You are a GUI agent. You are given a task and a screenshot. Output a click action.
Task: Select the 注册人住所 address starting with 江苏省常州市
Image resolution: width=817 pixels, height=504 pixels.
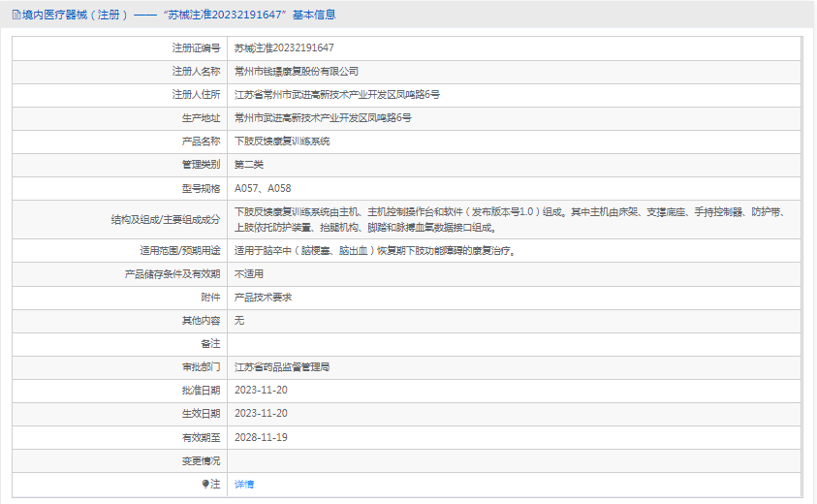pyautogui.click(x=336, y=95)
